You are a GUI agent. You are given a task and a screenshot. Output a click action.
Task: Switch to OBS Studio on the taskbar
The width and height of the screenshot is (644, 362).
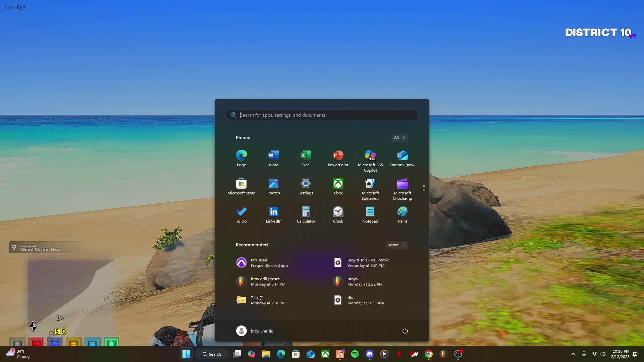pos(458,354)
